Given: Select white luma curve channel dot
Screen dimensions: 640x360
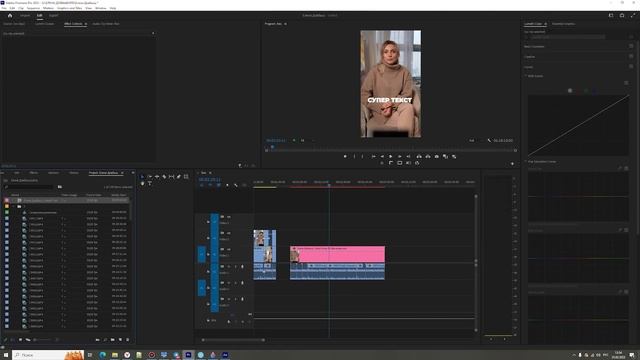Looking at the screenshot, I should click(x=570, y=91).
